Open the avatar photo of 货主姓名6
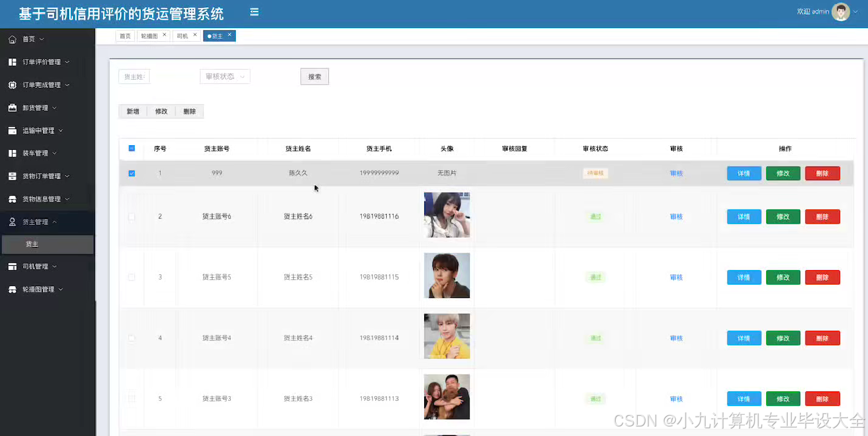The width and height of the screenshot is (868, 436). [x=447, y=215]
